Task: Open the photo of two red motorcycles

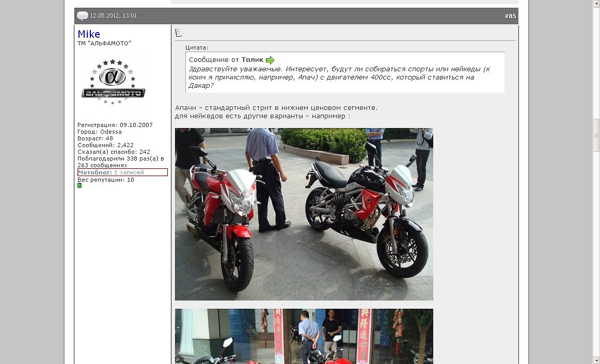Action: (304, 214)
